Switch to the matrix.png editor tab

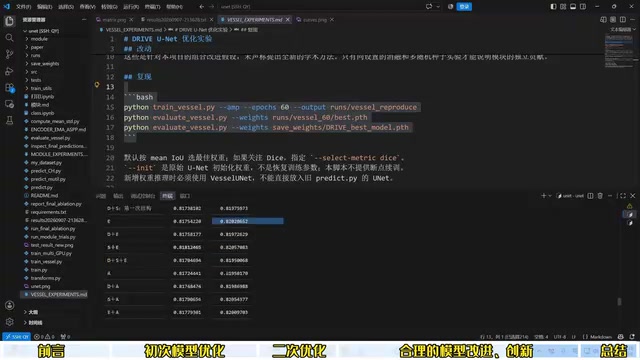coord(114,20)
